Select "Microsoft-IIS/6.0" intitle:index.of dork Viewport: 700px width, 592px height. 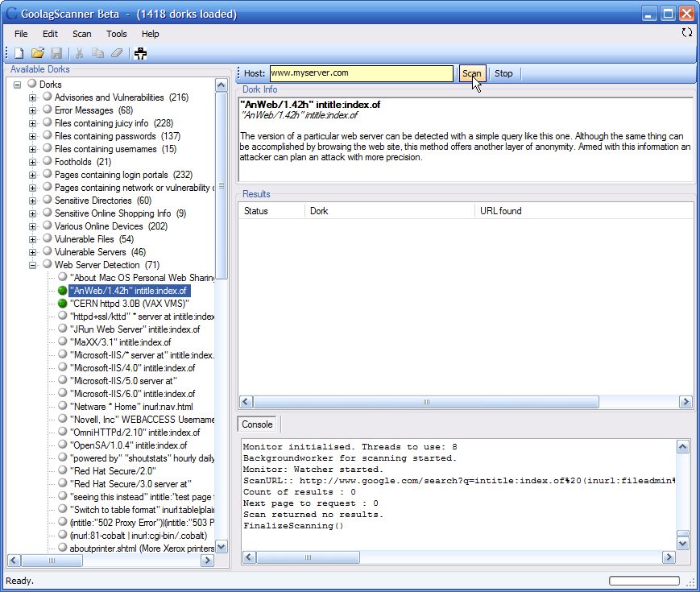(x=133, y=394)
